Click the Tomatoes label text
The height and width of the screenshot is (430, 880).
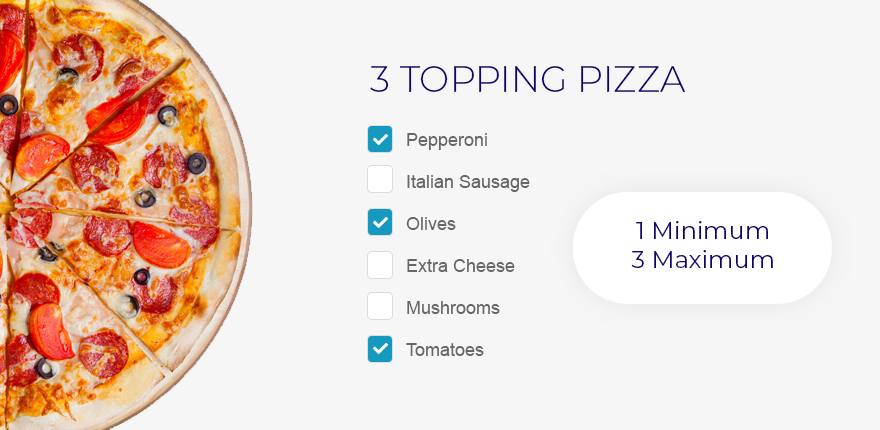(445, 350)
